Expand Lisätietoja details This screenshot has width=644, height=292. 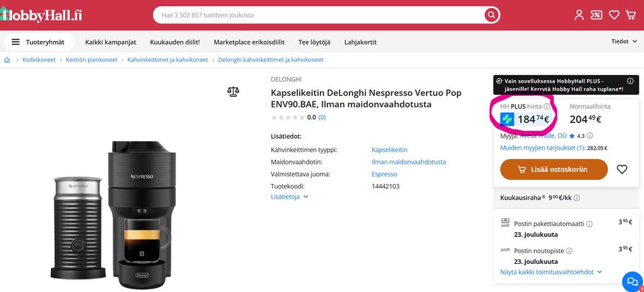290,197
